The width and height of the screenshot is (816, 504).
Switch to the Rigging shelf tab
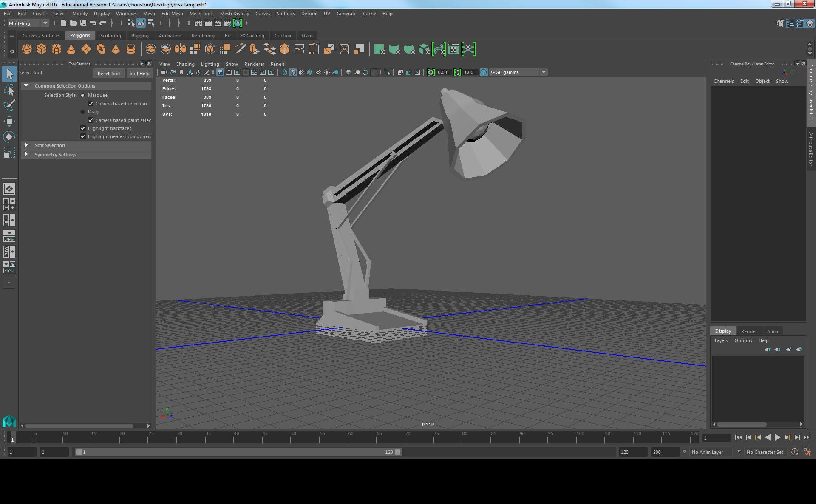(140, 36)
